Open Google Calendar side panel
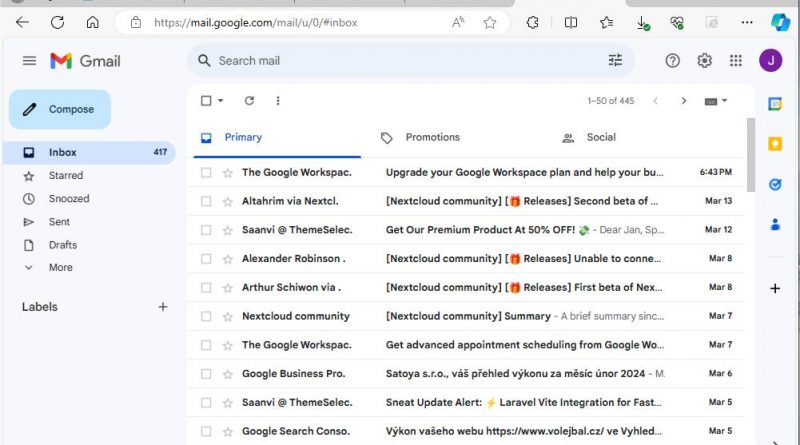The height and width of the screenshot is (445, 800). pyautogui.click(x=774, y=104)
